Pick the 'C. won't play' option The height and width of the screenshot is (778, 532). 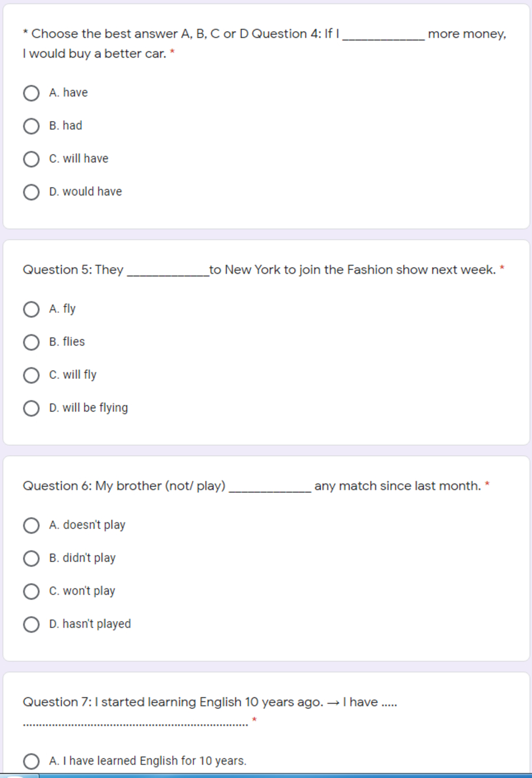pyautogui.click(x=31, y=591)
